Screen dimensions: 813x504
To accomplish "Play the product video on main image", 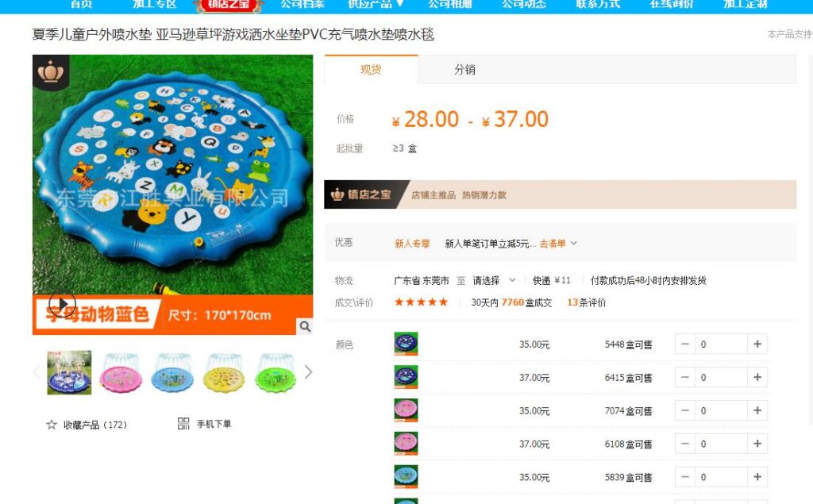I will pos(62,304).
